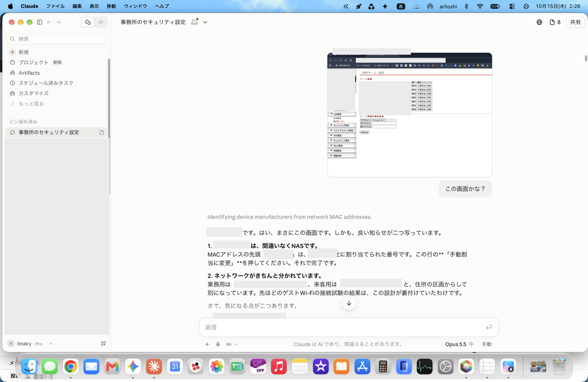
Task: Jump to latest with down arrow button
Action: click(349, 303)
